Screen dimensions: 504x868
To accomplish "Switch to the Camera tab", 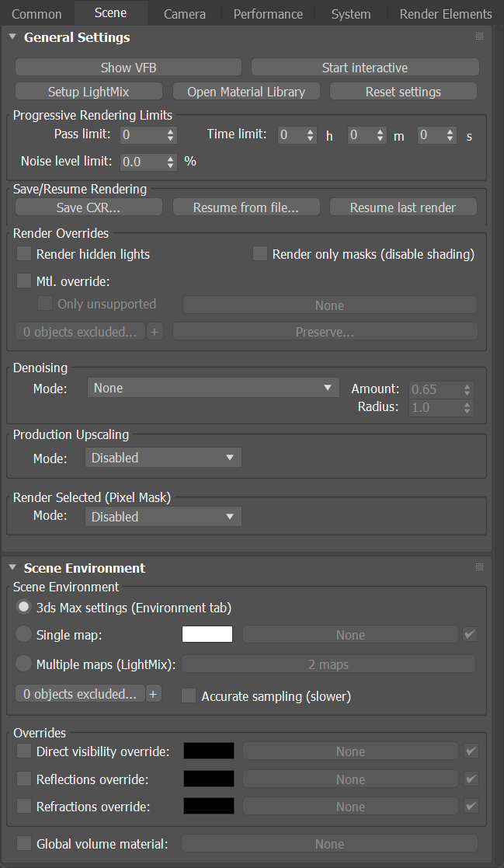I will coord(185,14).
